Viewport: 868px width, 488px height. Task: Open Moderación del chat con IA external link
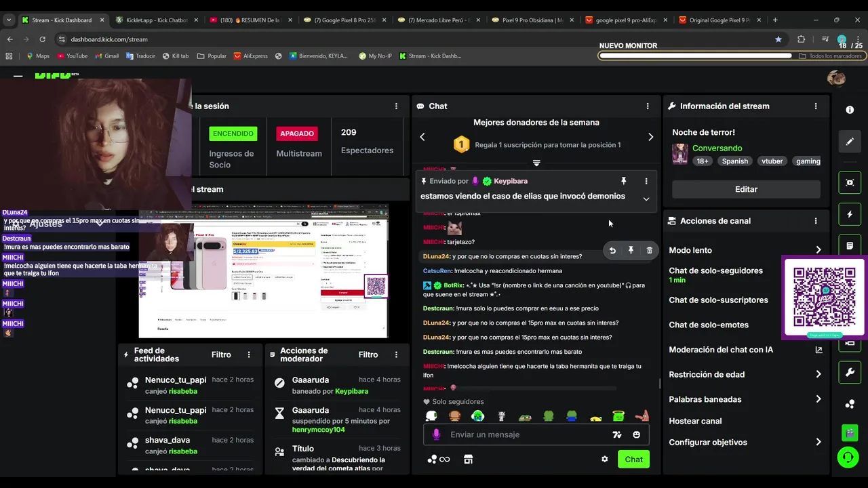click(818, 350)
